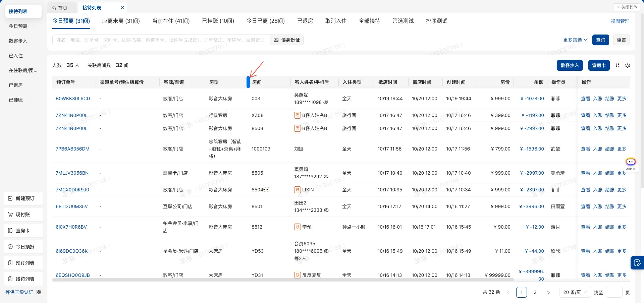Open the table settings gear icon

coord(628,65)
